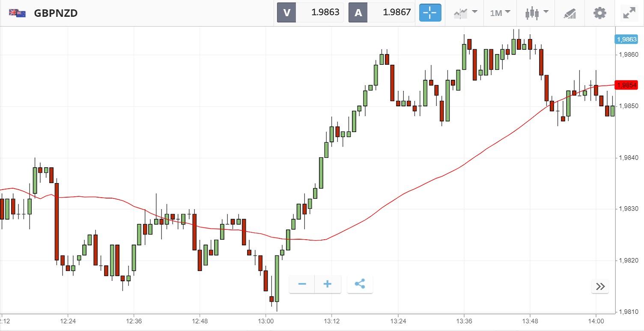Click the GBPNZD symbol name
644x331 pixels.
(x=56, y=13)
